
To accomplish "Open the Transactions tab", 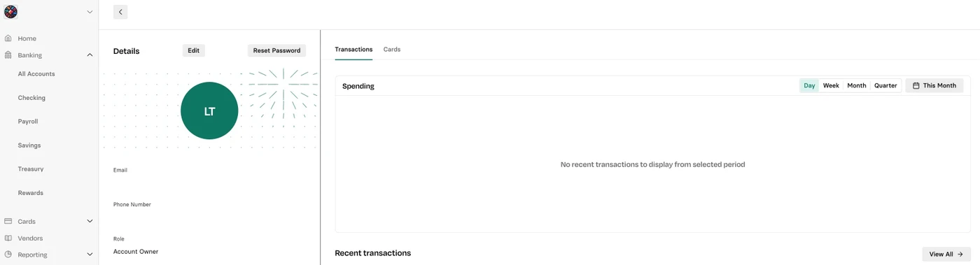I will coord(353,50).
